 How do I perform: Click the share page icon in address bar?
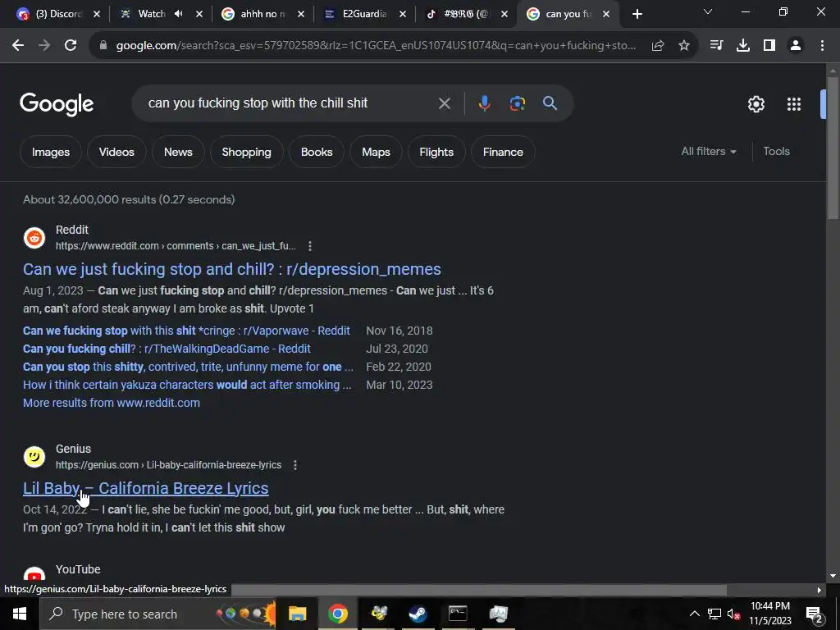[x=658, y=46]
